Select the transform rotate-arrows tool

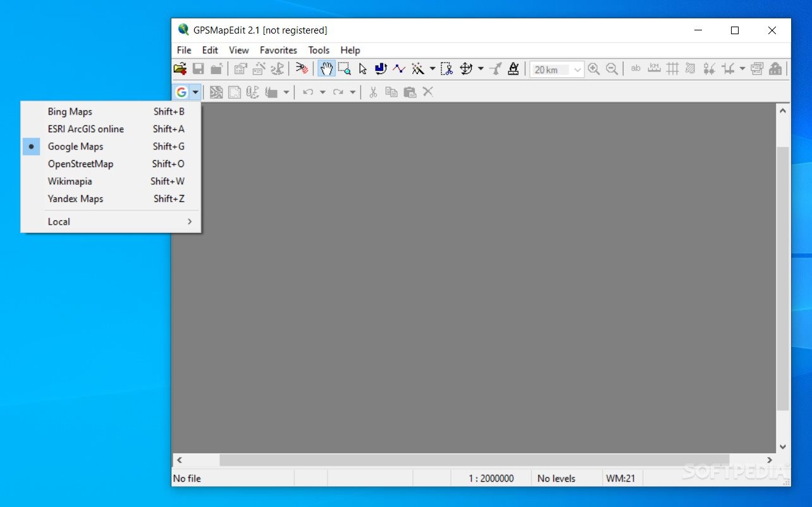coord(466,69)
